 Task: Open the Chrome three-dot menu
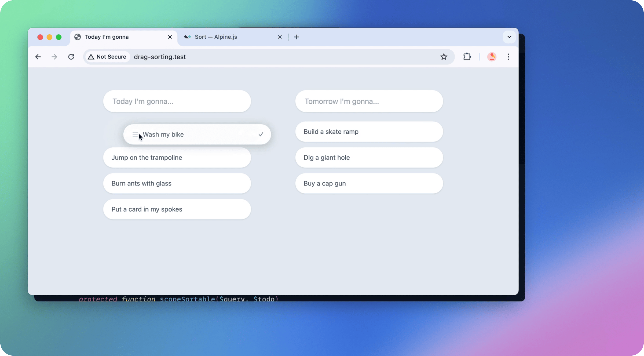pyautogui.click(x=508, y=57)
